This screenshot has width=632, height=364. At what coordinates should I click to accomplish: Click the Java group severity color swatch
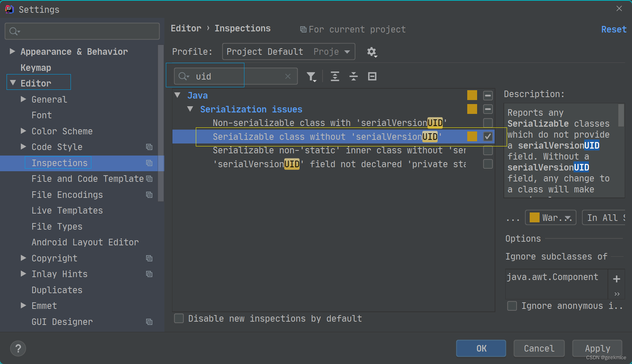point(472,95)
